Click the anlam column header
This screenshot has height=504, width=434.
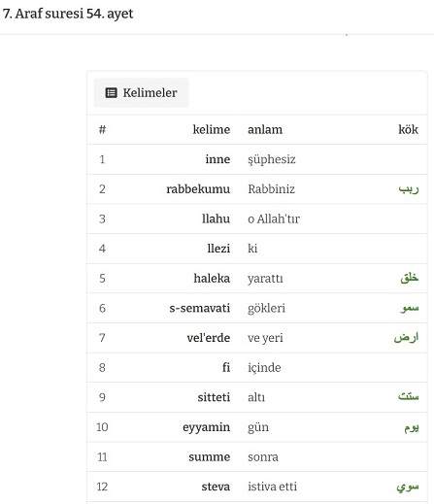pyautogui.click(x=265, y=129)
